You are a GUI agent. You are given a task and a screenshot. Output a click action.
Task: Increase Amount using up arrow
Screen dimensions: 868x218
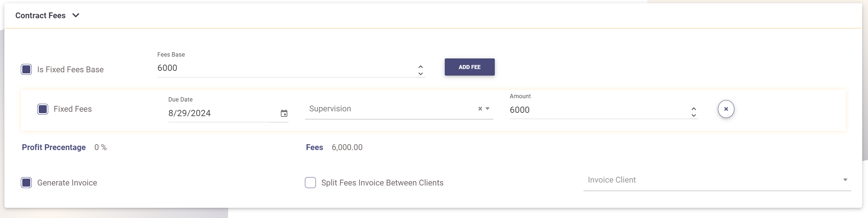[x=694, y=108]
